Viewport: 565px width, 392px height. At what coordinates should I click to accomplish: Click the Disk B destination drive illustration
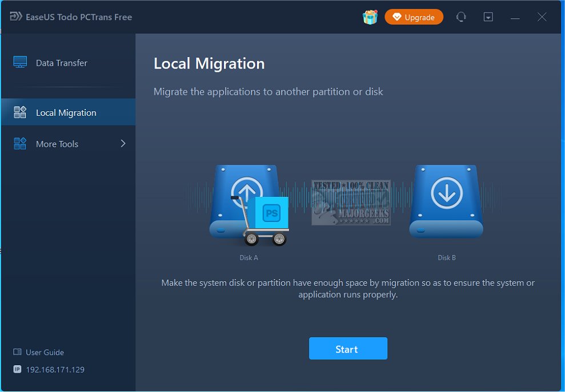(446, 201)
